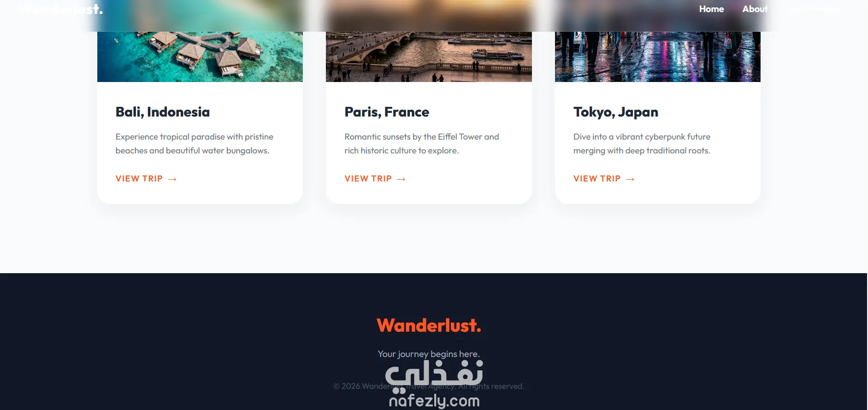Open the Home navigation item
The height and width of the screenshot is (410, 868).
711,9
